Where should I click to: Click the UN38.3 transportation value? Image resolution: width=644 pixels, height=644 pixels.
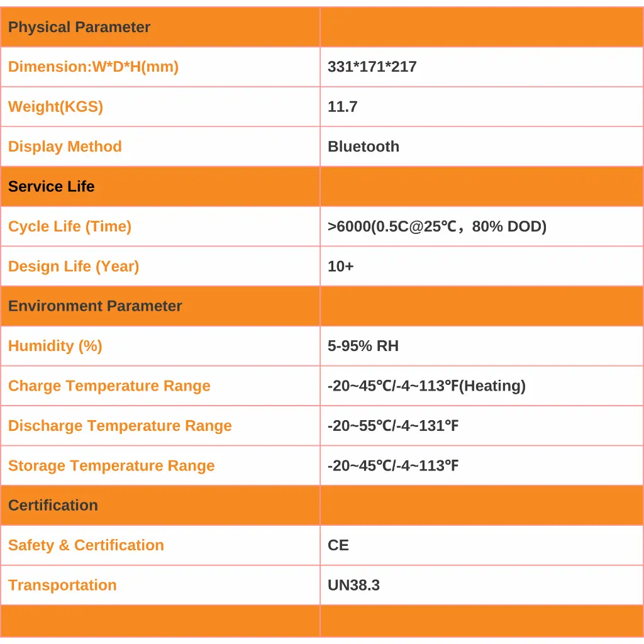click(354, 585)
